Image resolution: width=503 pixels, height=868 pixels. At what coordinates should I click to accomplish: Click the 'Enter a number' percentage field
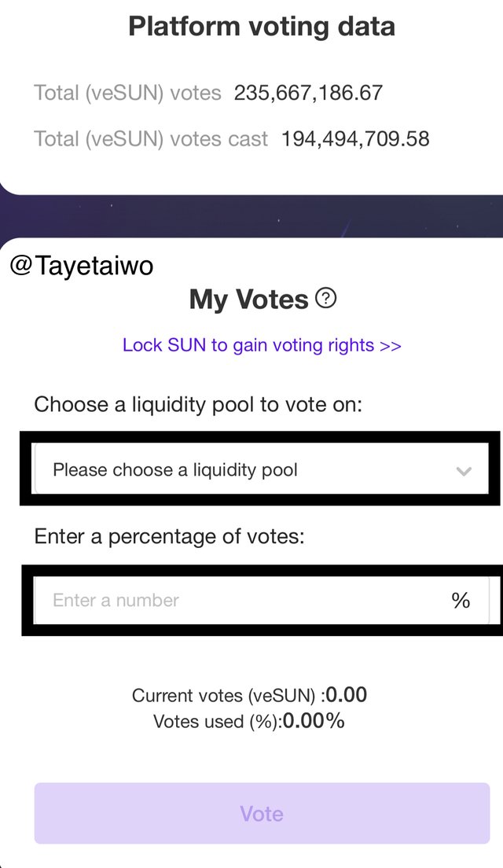261,600
